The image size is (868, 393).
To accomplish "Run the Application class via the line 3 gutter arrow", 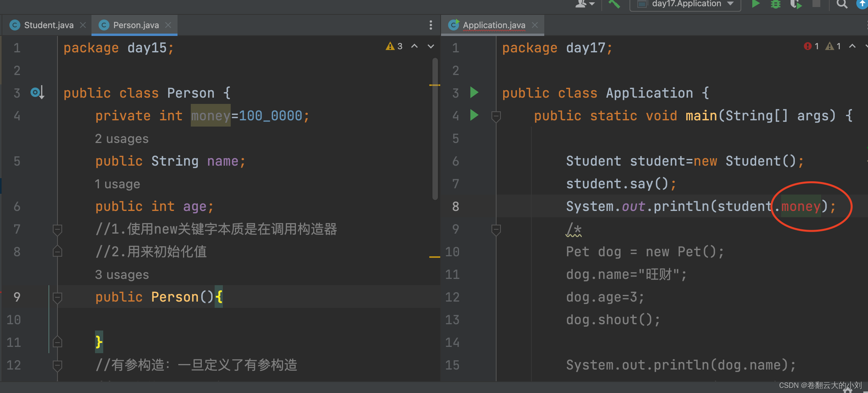I will pos(474,93).
